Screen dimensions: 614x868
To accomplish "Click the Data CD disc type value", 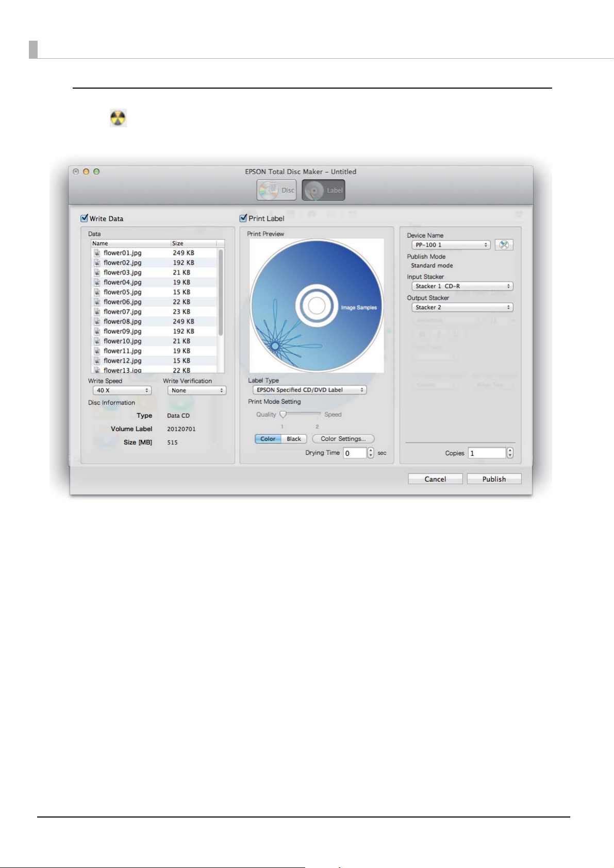I will (x=178, y=416).
